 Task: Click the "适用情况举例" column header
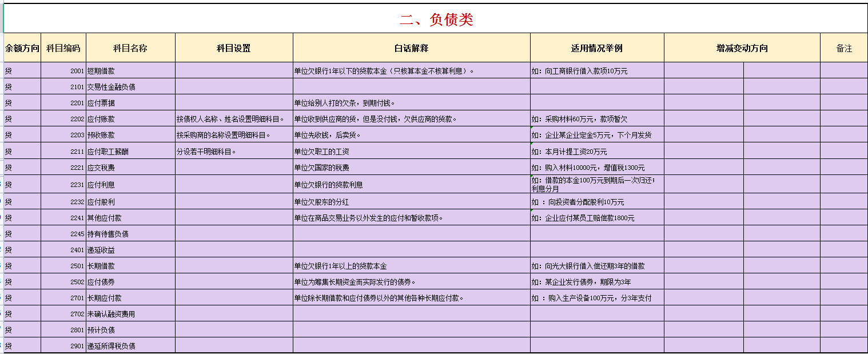point(596,48)
